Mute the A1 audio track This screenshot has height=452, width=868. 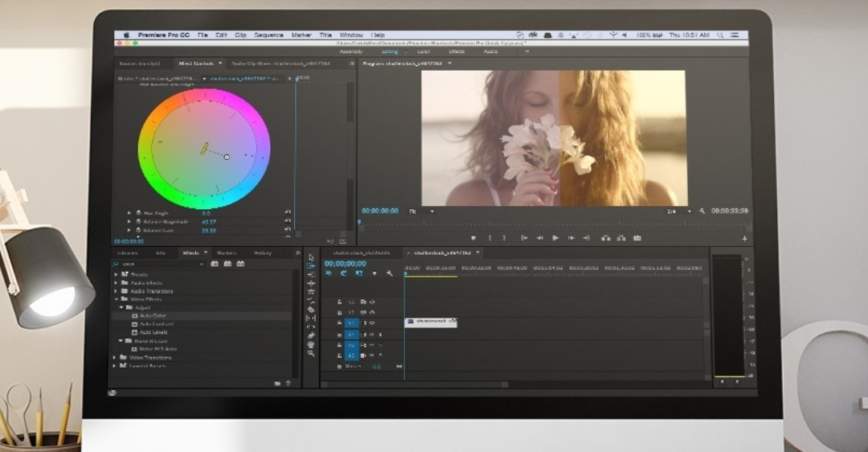click(371, 335)
